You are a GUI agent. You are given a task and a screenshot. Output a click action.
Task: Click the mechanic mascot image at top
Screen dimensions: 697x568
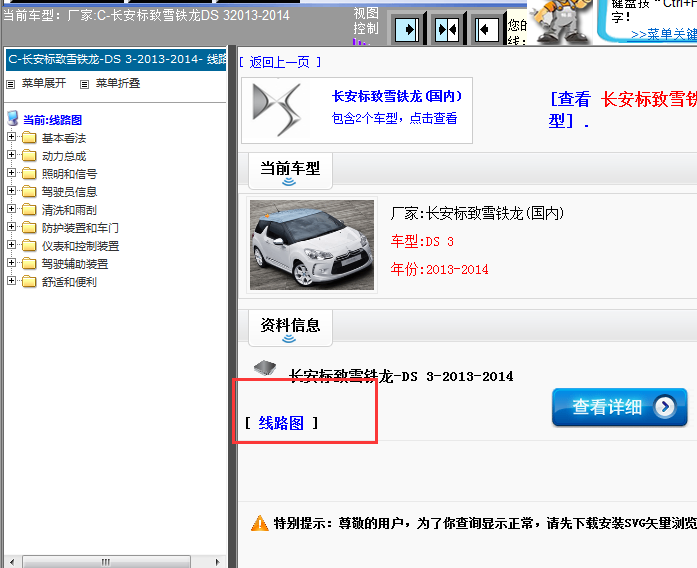pyautogui.click(x=561, y=21)
